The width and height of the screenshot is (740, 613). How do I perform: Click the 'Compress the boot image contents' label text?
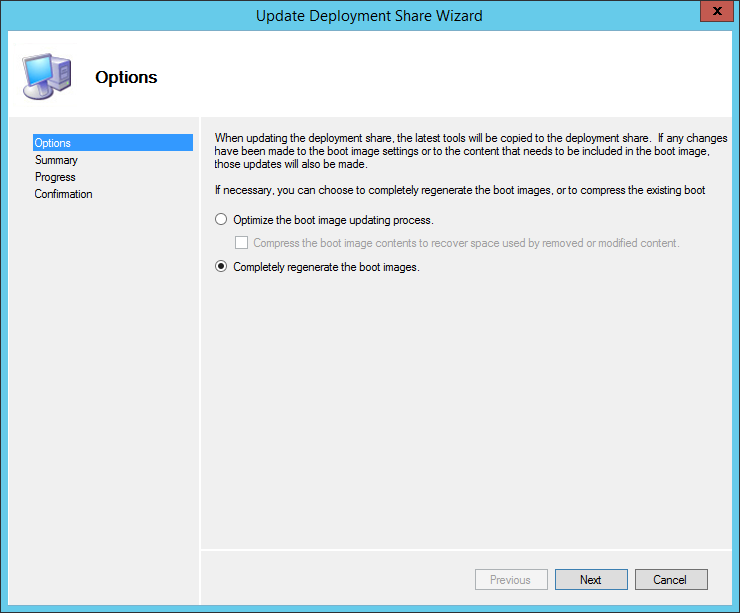(x=466, y=243)
